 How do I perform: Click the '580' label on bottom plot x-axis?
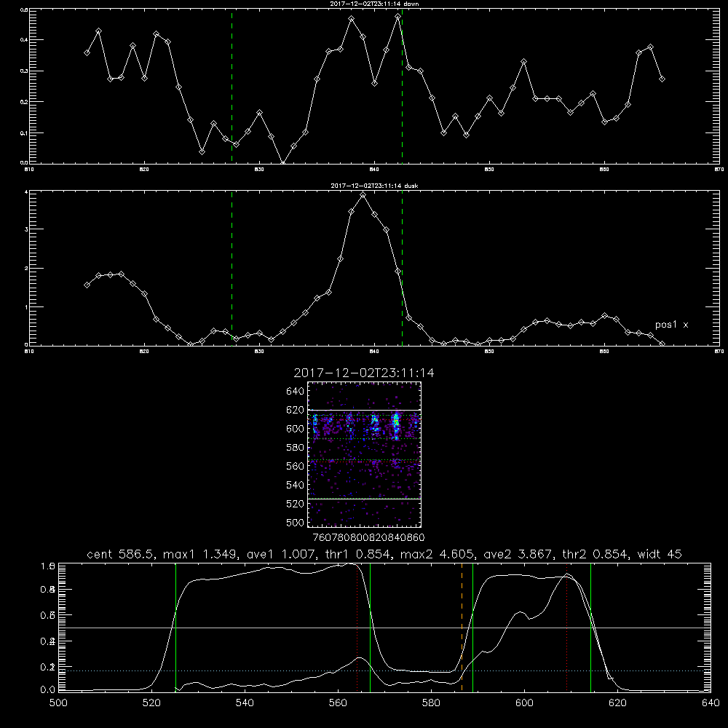pyautogui.click(x=431, y=703)
